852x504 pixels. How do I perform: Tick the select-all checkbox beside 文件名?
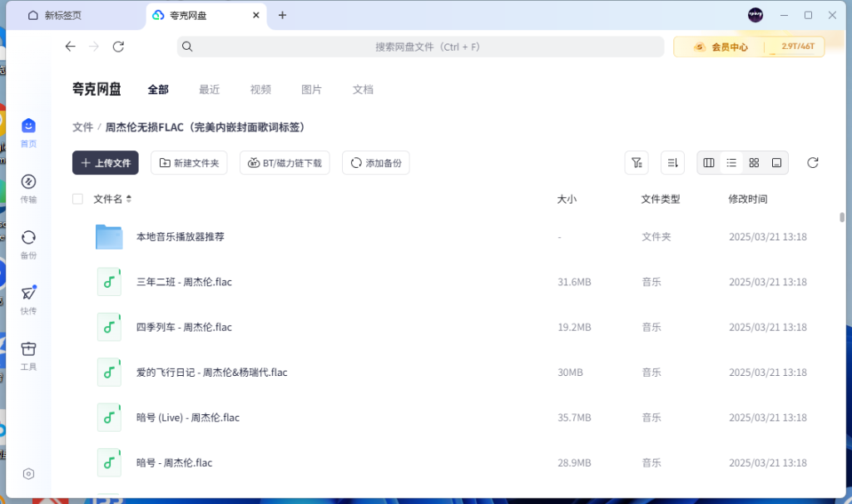tap(77, 200)
